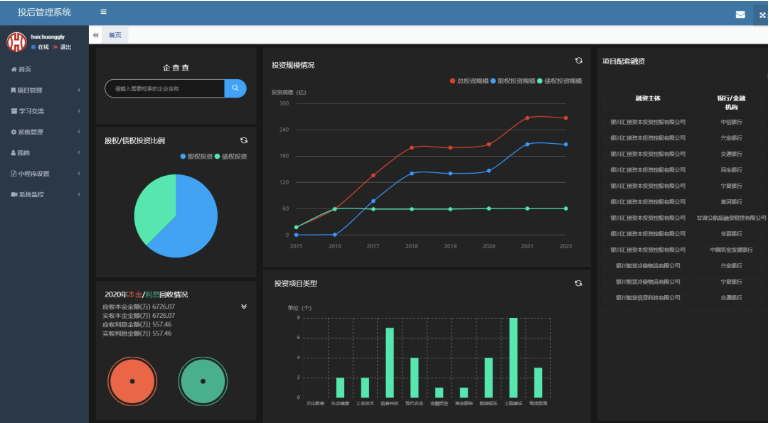The width and height of the screenshot is (769, 423).
Task: Click the hamburger sidebar toggle icon
Action: [x=104, y=12]
